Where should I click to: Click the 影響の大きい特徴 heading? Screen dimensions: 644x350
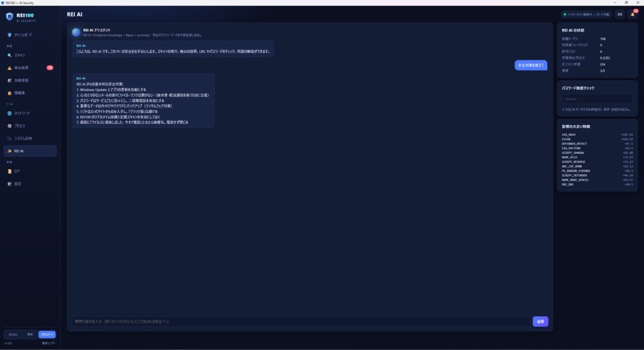click(x=576, y=126)
